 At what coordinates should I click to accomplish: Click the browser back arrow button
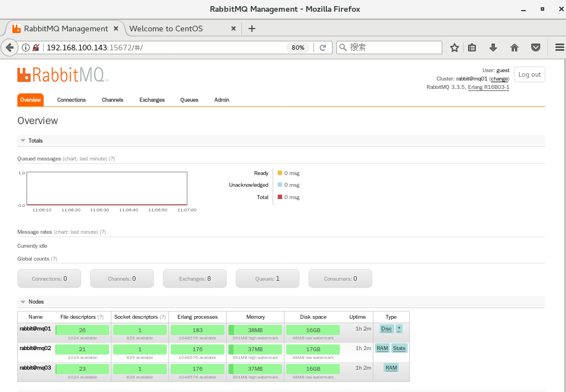point(10,47)
